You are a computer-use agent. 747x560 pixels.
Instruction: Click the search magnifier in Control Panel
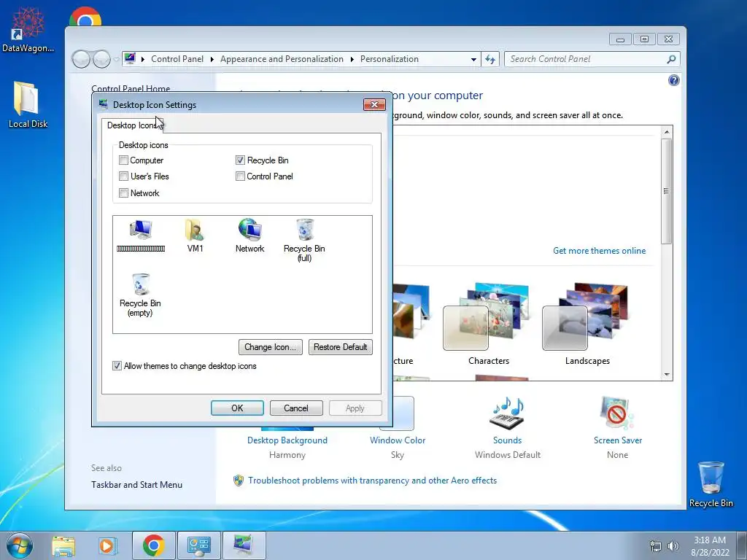pos(671,59)
